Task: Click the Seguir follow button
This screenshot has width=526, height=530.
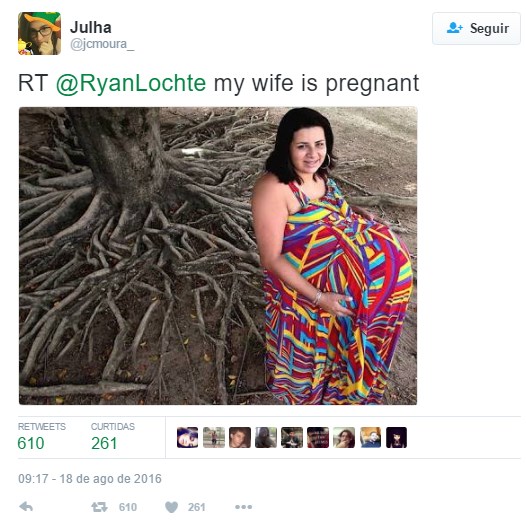Action: (476, 28)
